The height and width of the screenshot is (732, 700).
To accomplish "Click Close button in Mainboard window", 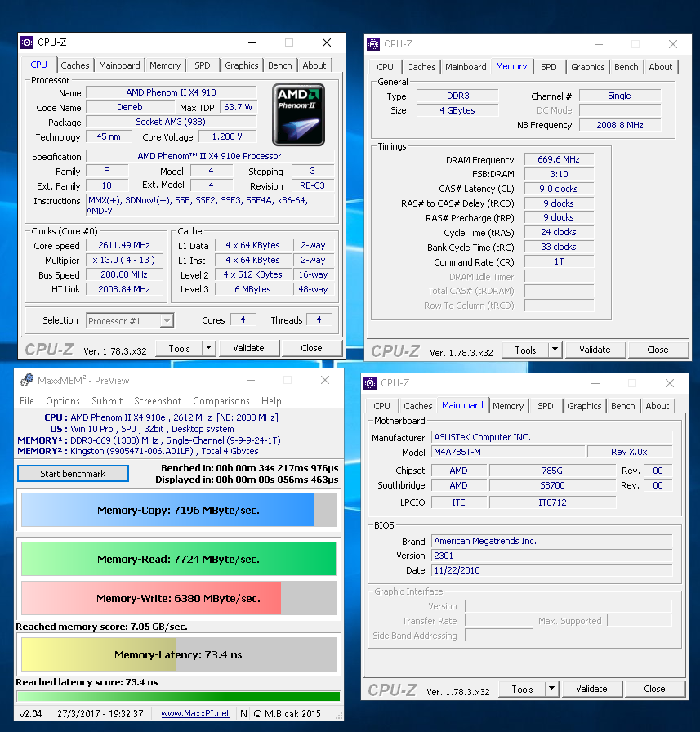I will click(655, 689).
